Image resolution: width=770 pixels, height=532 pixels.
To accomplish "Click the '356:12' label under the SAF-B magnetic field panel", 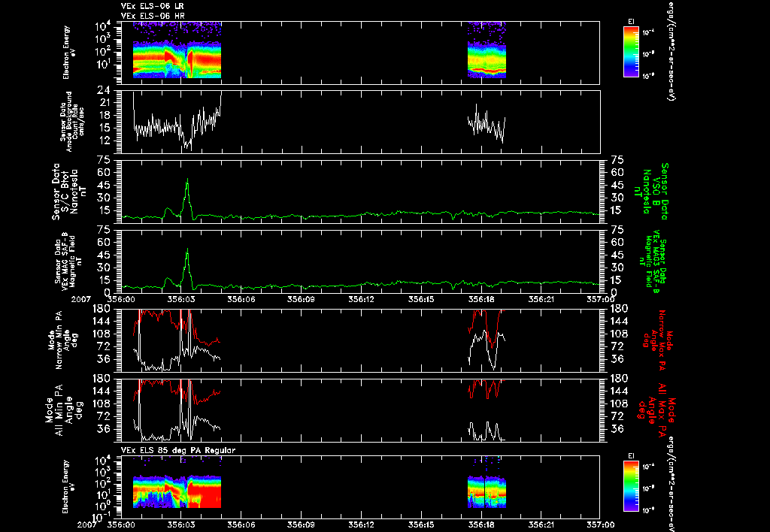I will point(361,299).
